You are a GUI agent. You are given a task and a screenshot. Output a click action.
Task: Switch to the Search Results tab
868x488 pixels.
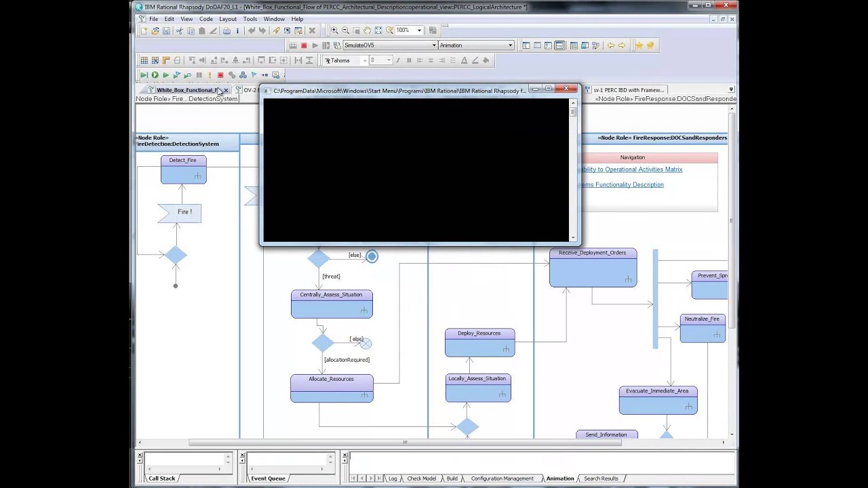coord(601,479)
